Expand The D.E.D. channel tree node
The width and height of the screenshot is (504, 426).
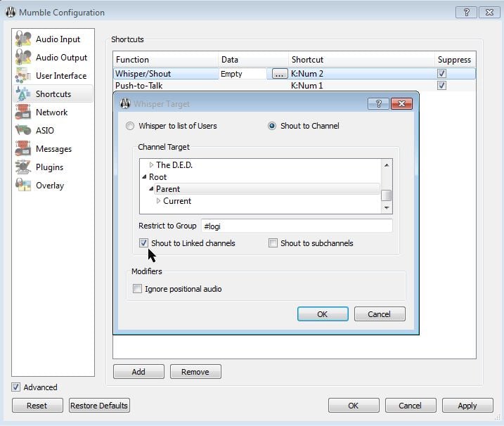coord(152,165)
